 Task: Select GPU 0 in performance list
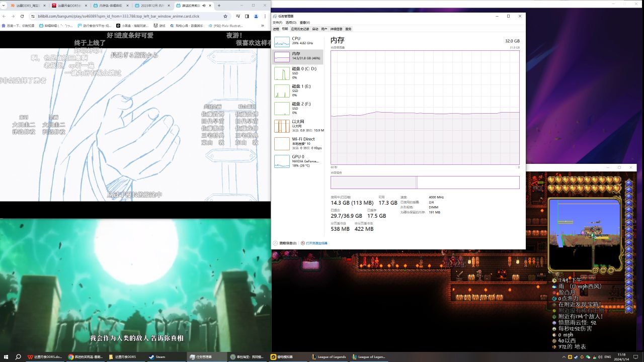coord(297,161)
